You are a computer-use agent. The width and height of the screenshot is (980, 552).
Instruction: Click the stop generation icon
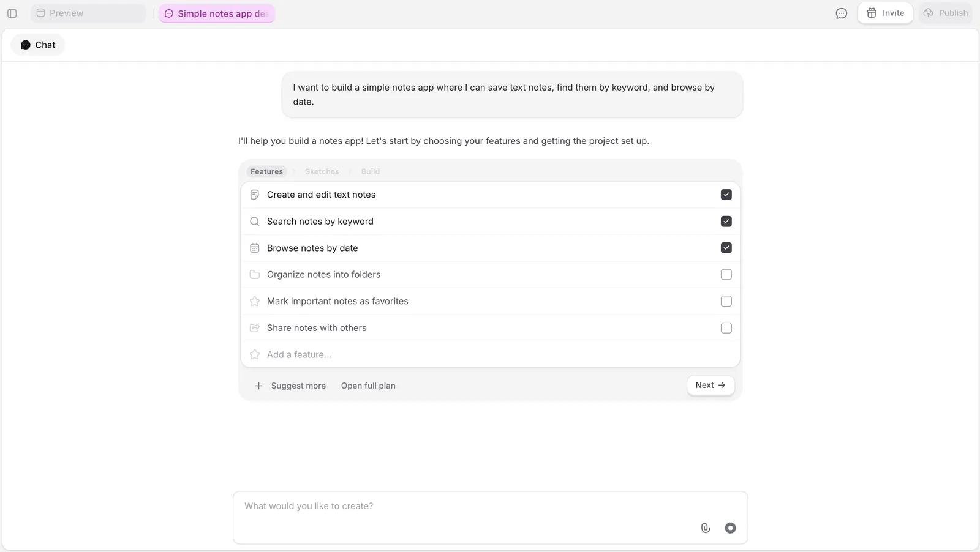pos(730,528)
